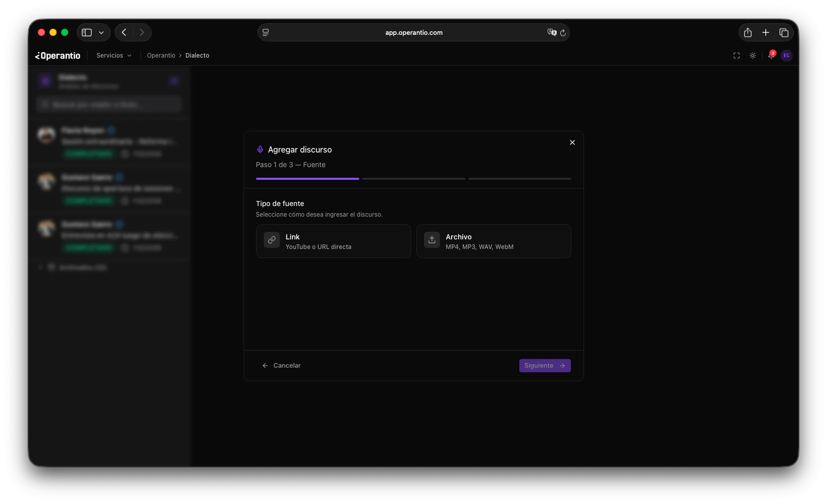Image resolution: width=827 pixels, height=504 pixels.
Task: Click the Dialecto breadcrumb
Action: pyautogui.click(x=197, y=56)
